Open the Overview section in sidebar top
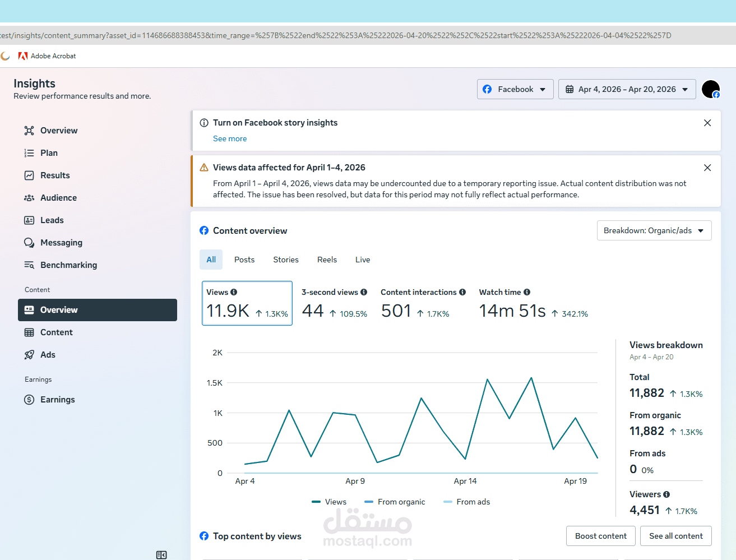 tap(98, 131)
